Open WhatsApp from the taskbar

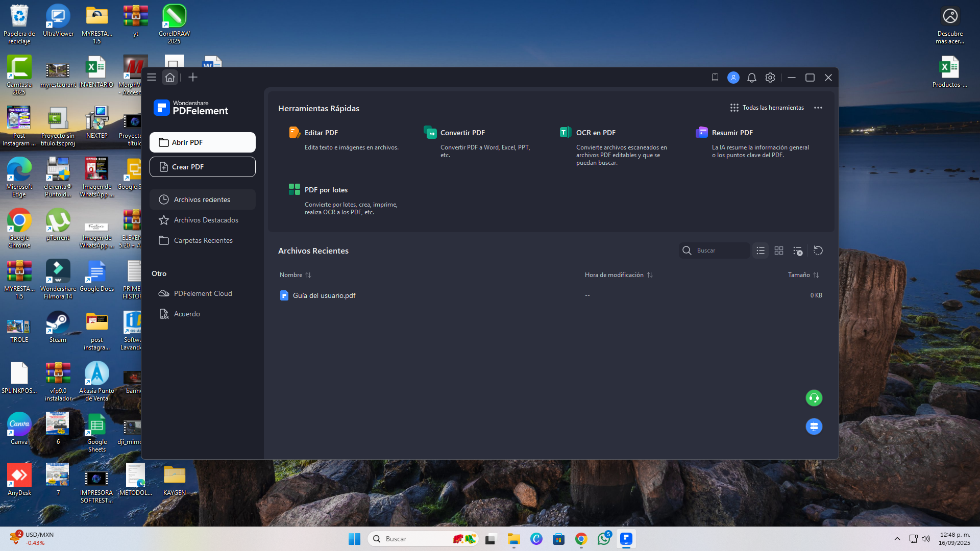604,539
